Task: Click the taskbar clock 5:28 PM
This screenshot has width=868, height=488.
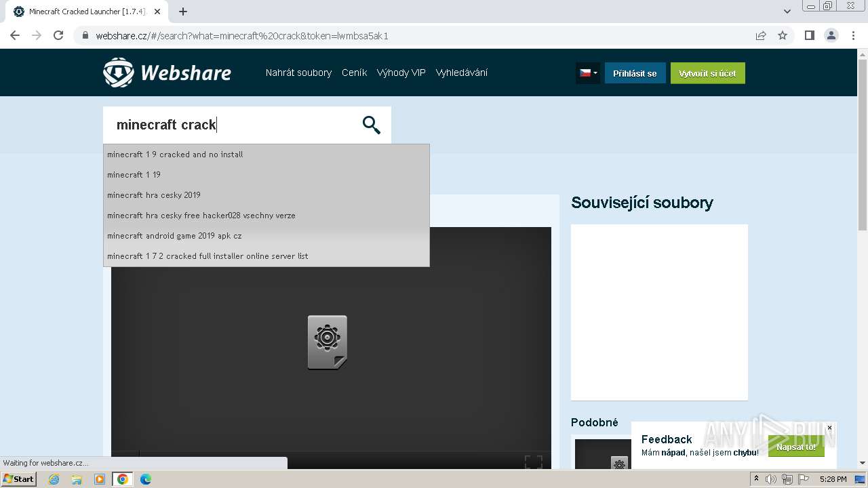Action: pos(833,479)
